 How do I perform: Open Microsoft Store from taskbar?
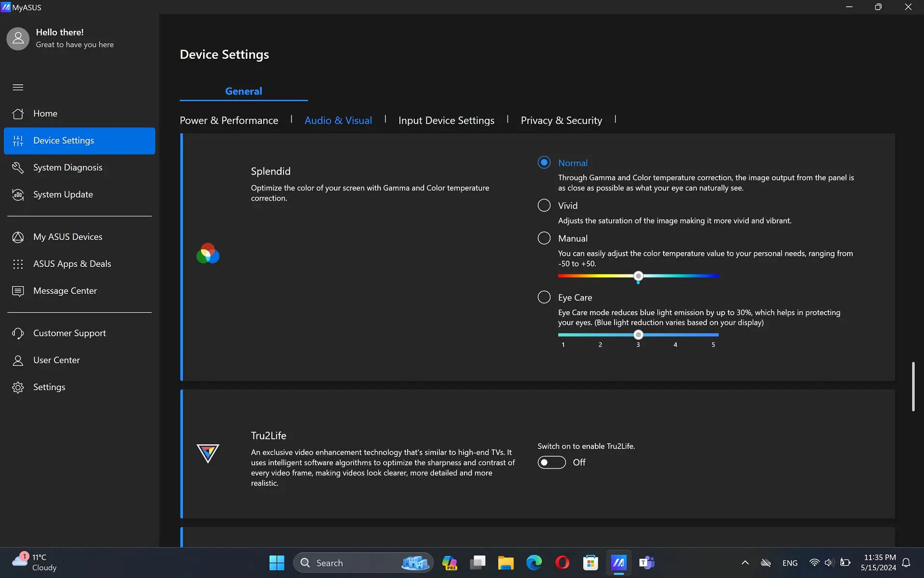(x=590, y=563)
